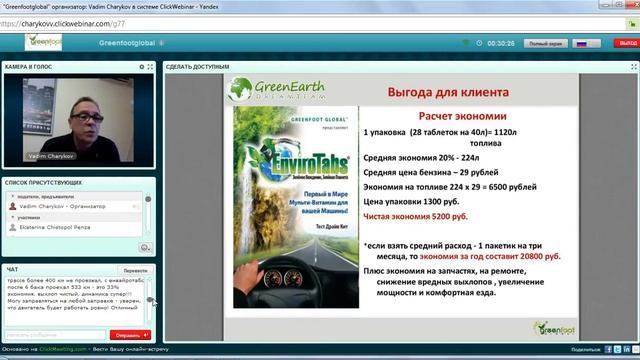Click the red Чистая экономия 5200 руб. line

point(416,216)
